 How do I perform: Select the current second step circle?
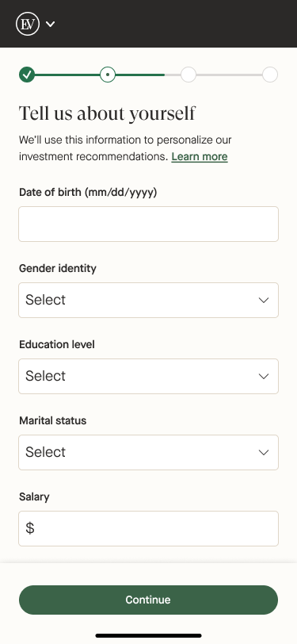(108, 75)
